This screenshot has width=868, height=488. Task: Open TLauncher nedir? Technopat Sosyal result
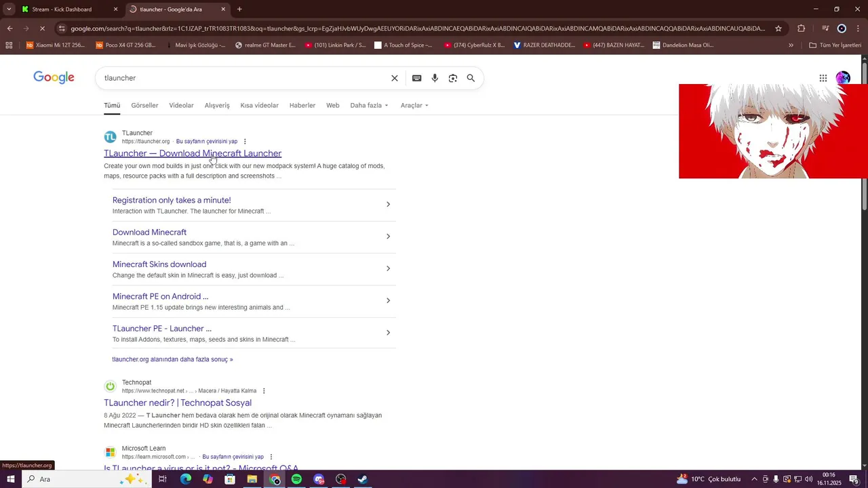pos(178,403)
